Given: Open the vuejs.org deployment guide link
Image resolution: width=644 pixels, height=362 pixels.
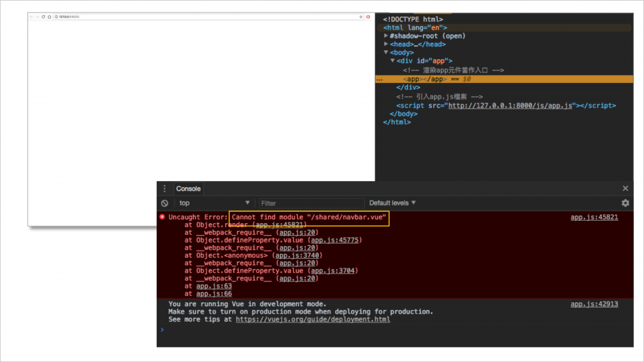Looking at the screenshot, I should (313, 319).
